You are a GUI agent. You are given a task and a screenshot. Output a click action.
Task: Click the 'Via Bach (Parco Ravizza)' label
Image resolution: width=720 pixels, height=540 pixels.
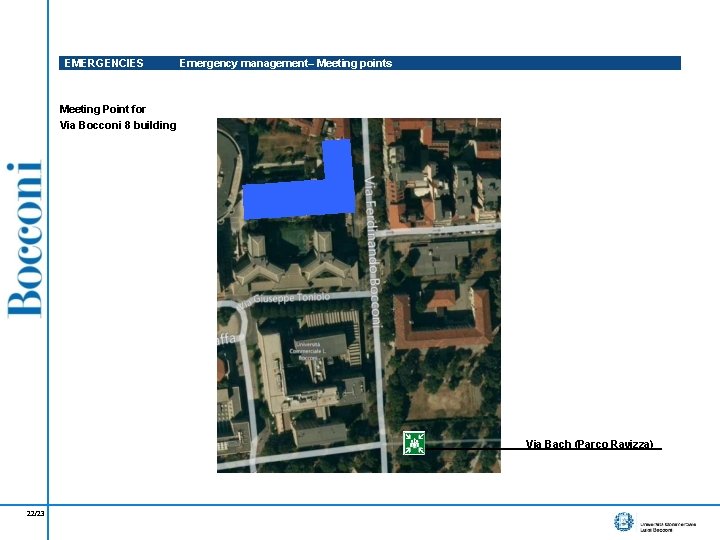click(589, 444)
